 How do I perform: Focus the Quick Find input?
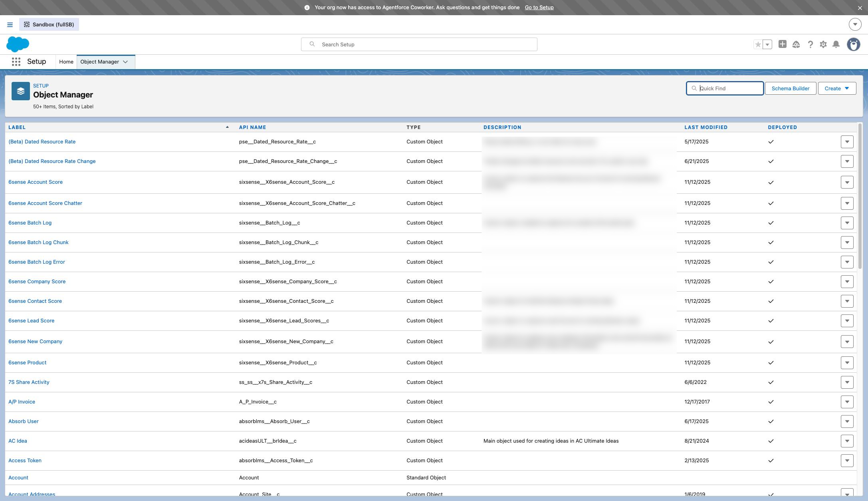[x=725, y=88]
